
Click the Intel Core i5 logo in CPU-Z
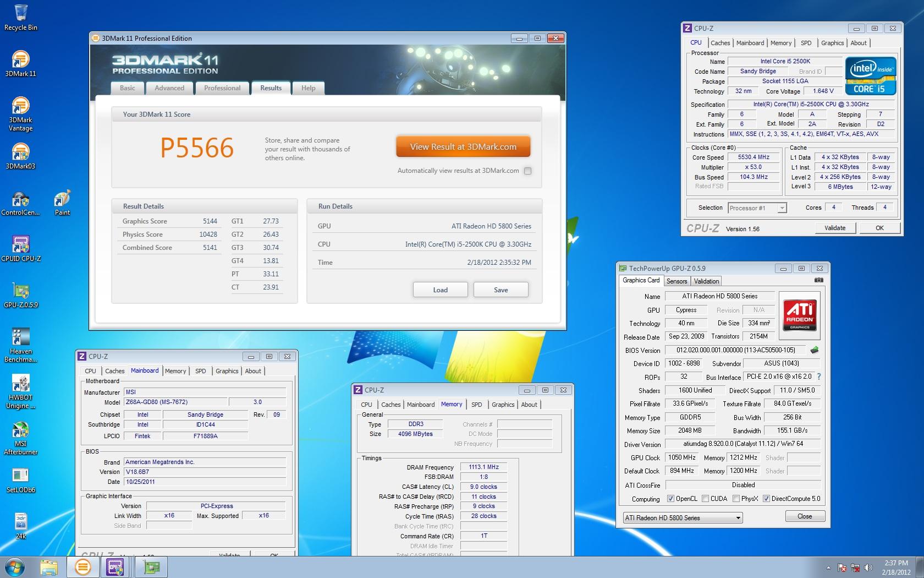[871, 76]
